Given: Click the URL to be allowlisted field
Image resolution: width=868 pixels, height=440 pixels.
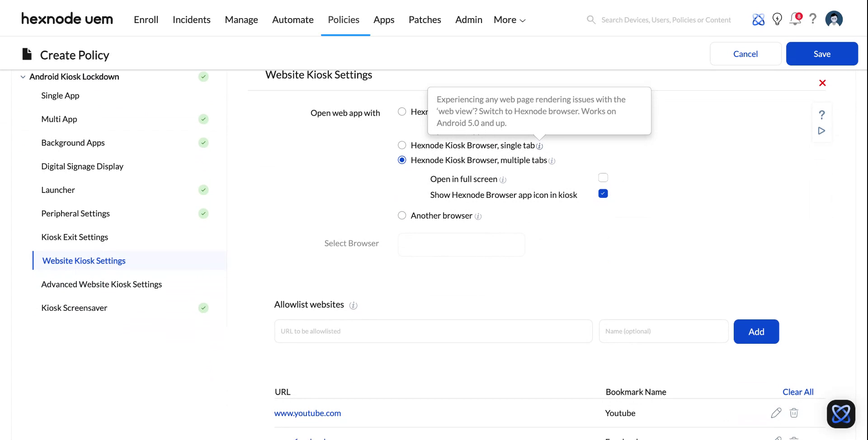Looking at the screenshot, I should pyautogui.click(x=433, y=331).
